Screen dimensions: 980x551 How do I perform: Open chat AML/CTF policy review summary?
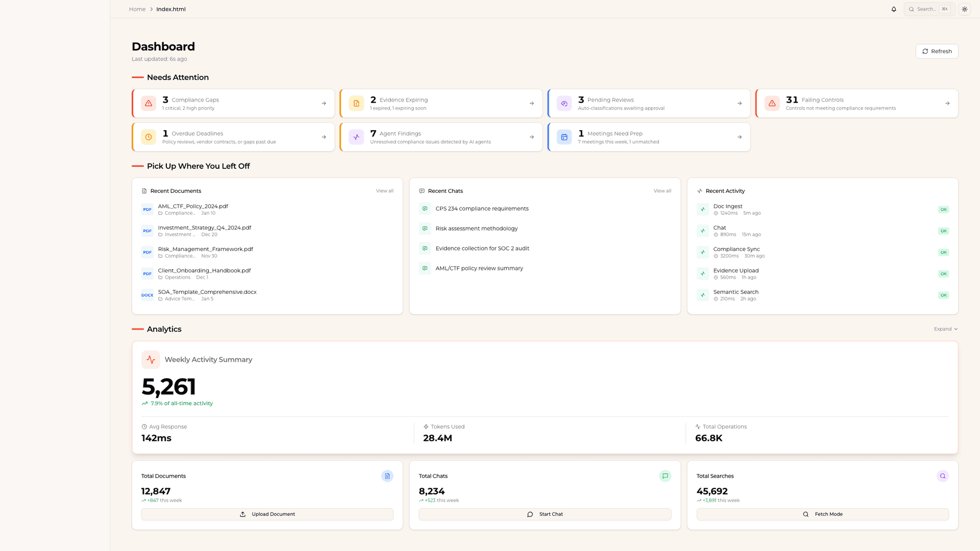[545, 268]
